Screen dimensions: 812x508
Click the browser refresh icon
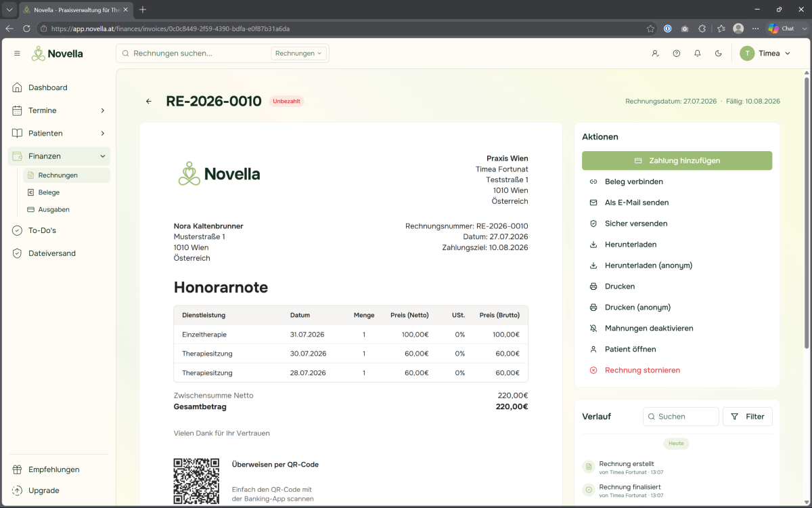[x=26, y=28]
